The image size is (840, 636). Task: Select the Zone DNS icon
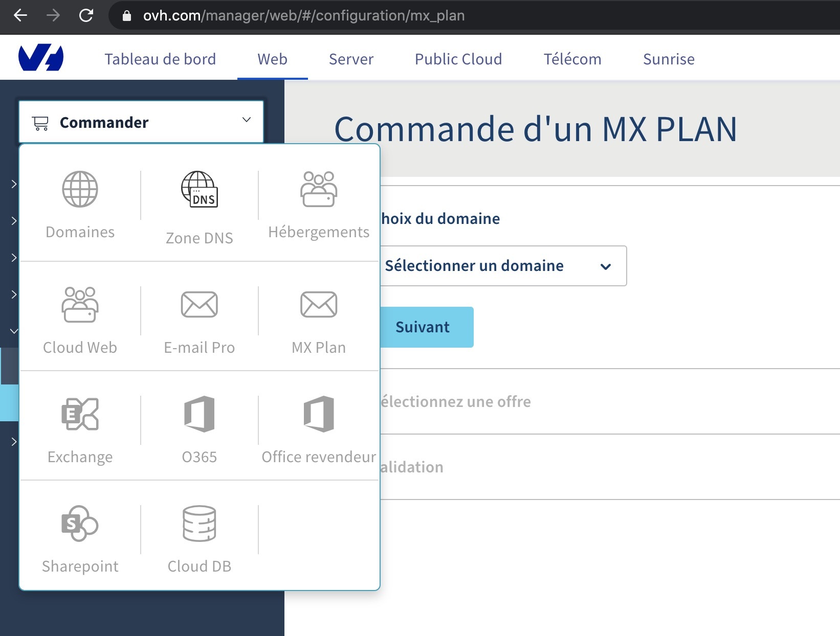tap(199, 189)
